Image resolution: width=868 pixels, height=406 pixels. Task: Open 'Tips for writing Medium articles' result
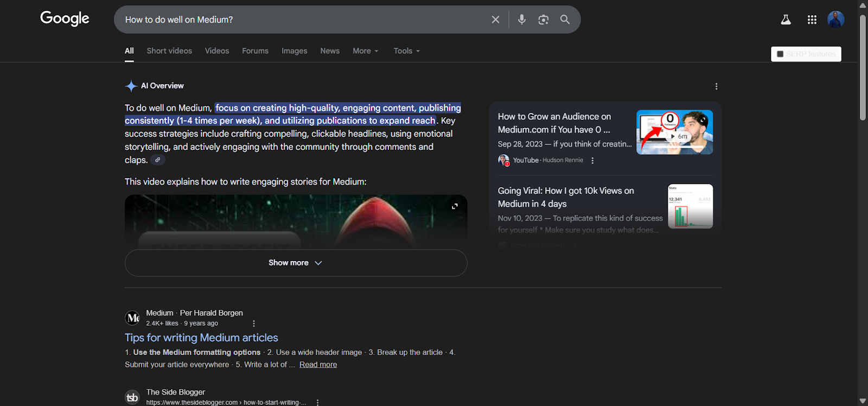201,338
